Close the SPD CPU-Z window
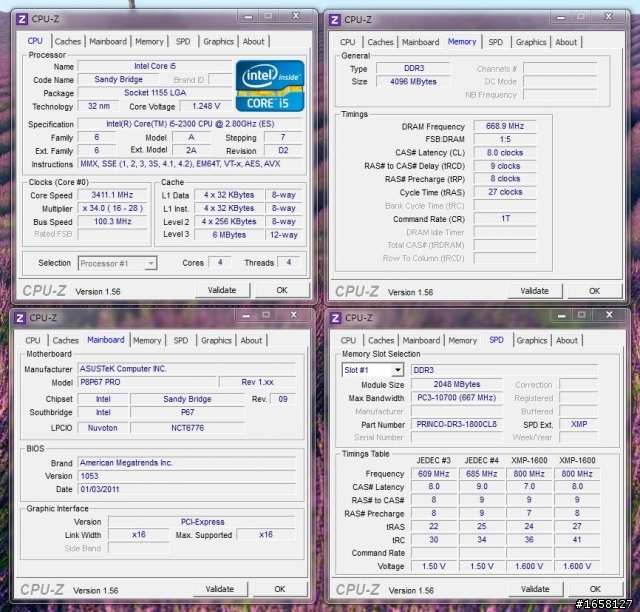This screenshot has height=612, width=640. pos(609,314)
